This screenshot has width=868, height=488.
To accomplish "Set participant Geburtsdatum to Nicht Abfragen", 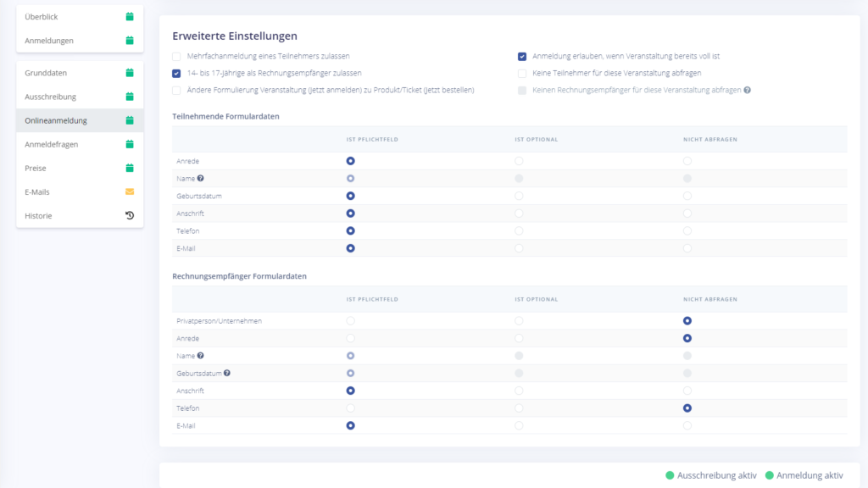I will 687,196.
